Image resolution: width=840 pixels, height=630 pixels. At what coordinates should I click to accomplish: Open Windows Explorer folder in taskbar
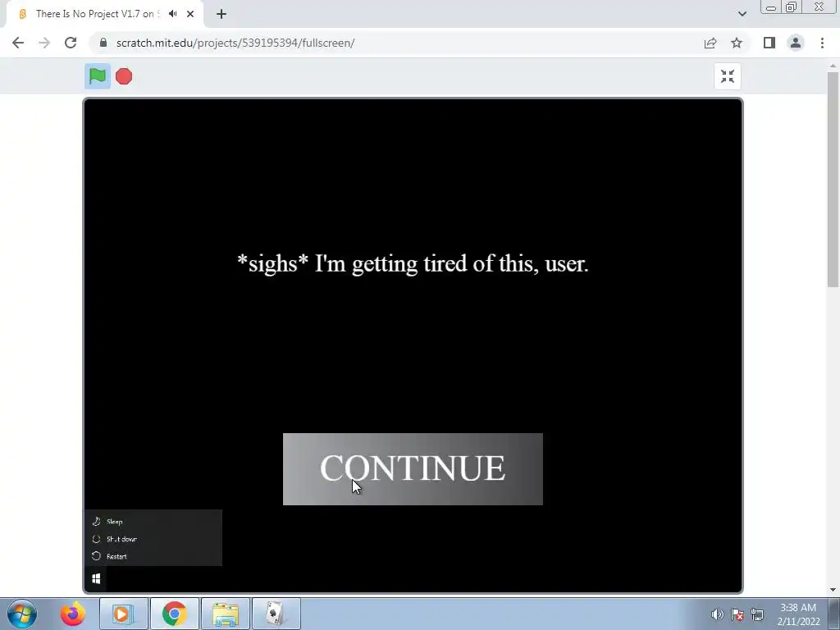click(225, 614)
